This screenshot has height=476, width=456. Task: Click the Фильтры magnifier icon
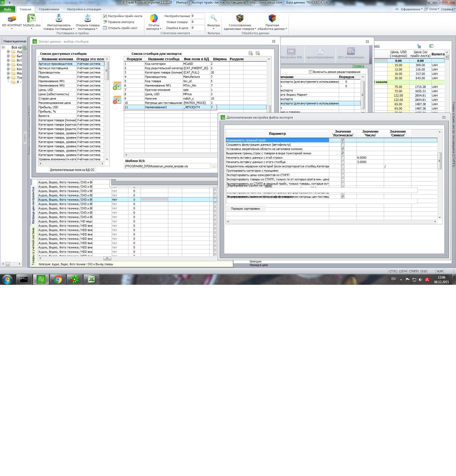[x=214, y=18]
